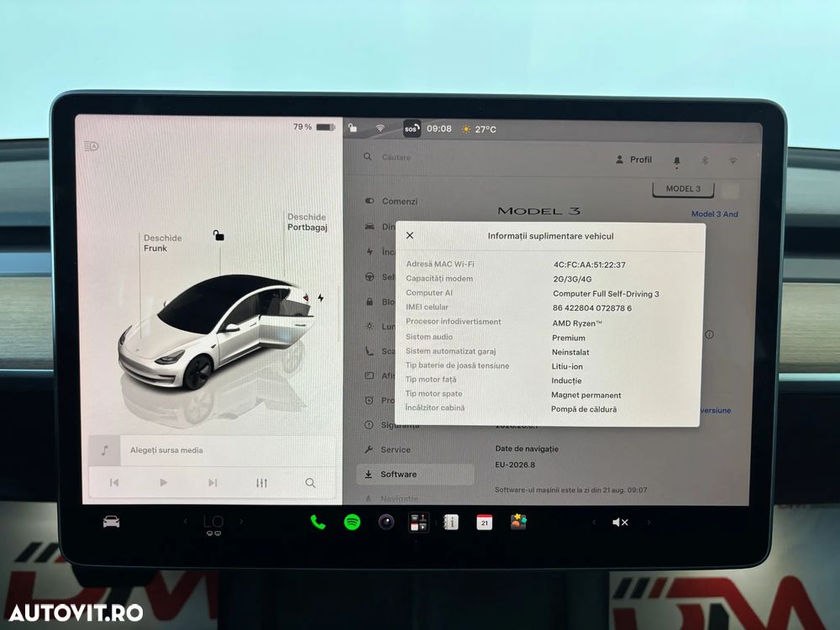Open Wi-Fi settings icon next to Bluetooth
Viewport: 840px width, 630px height.
click(x=732, y=160)
